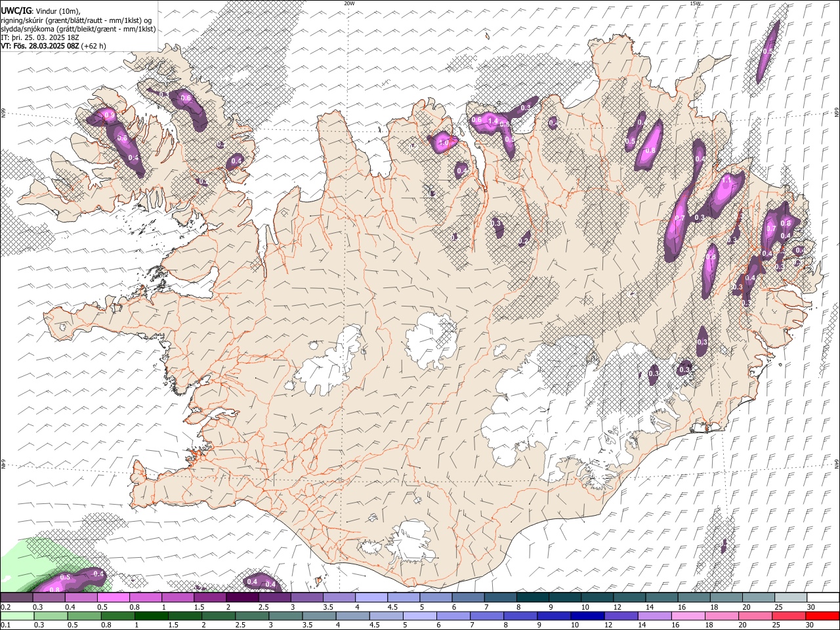Image resolution: width=840 pixels, height=630 pixels.
Task: Click upper legend swatch between 0.2 and 0.3
Action: [x=16, y=598]
